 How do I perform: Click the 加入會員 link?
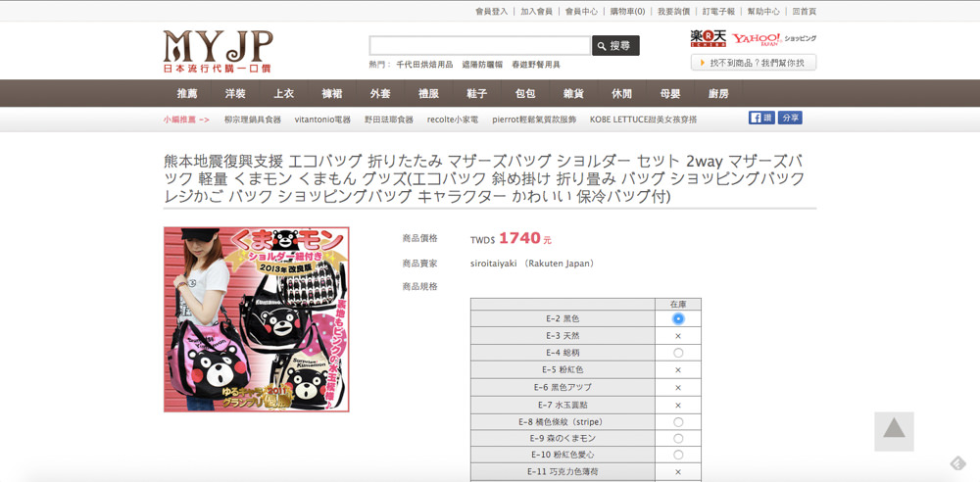tap(536, 11)
